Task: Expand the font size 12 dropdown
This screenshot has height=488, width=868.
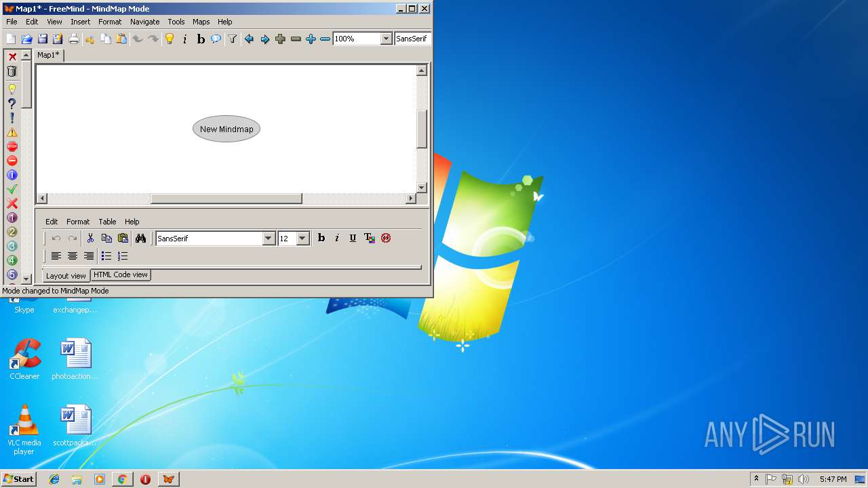Action: click(303, 239)
